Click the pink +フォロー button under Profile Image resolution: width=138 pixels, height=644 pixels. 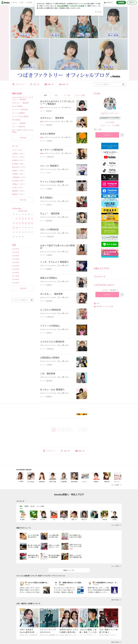coord(107,135)
